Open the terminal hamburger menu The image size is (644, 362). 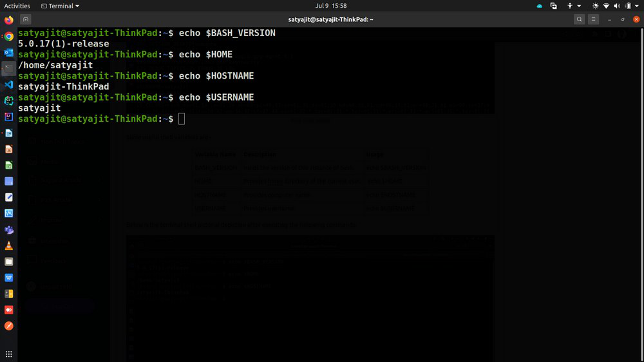pos(594,19)
